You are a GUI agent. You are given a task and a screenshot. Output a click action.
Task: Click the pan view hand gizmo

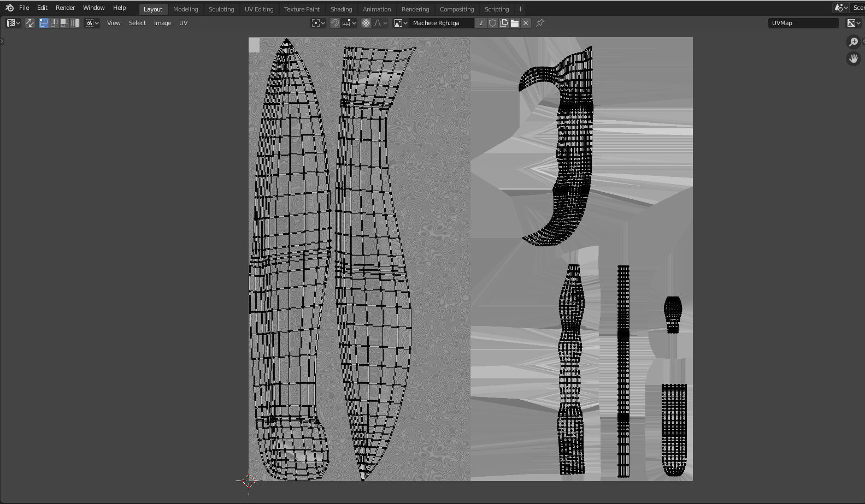coord(854,58)
